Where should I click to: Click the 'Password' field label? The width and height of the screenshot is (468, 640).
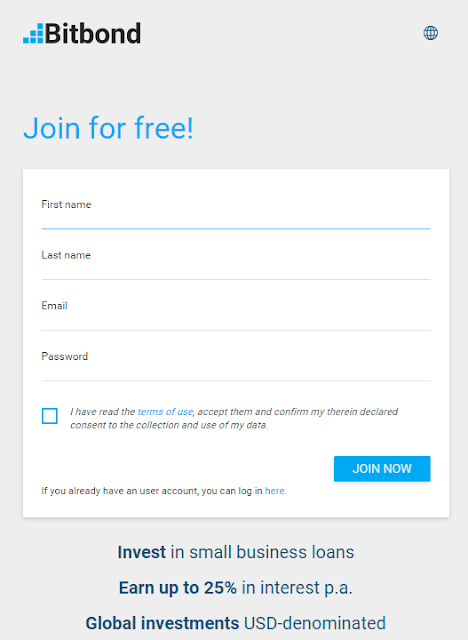pos(64,356)
